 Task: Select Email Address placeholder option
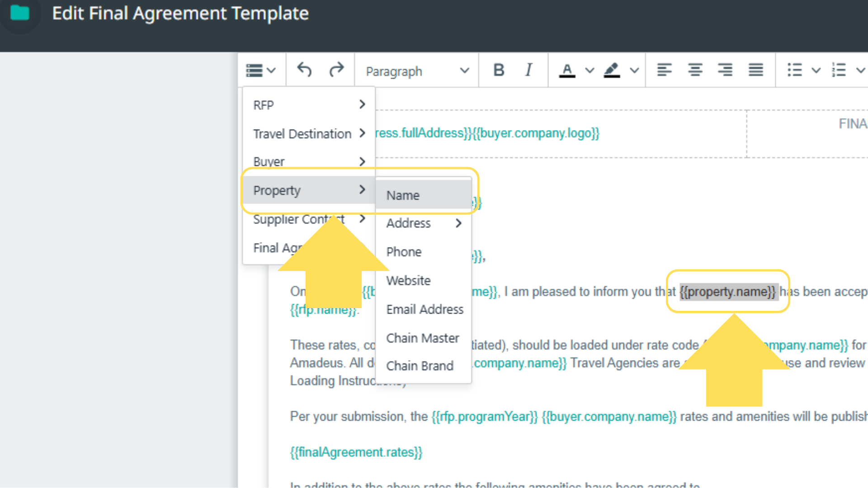pyautogui.click(x=425, y=310)
